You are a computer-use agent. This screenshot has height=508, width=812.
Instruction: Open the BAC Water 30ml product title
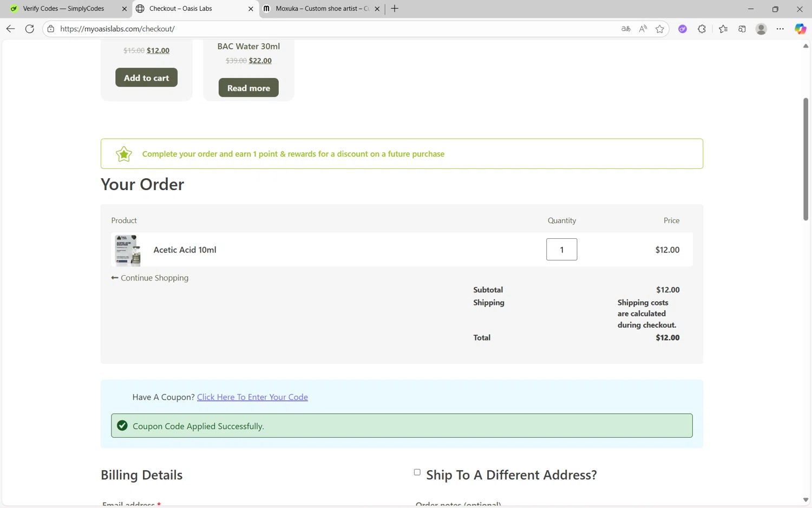248,47
